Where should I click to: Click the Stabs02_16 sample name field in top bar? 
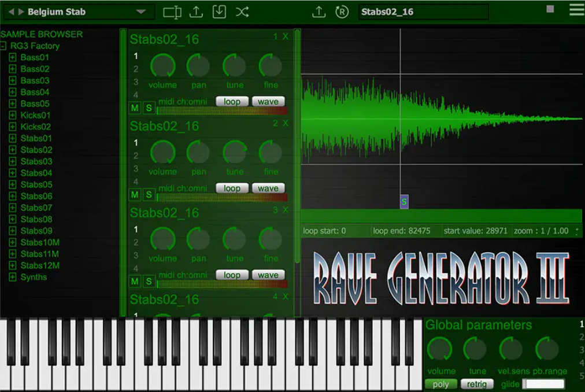tap(423, 12)
